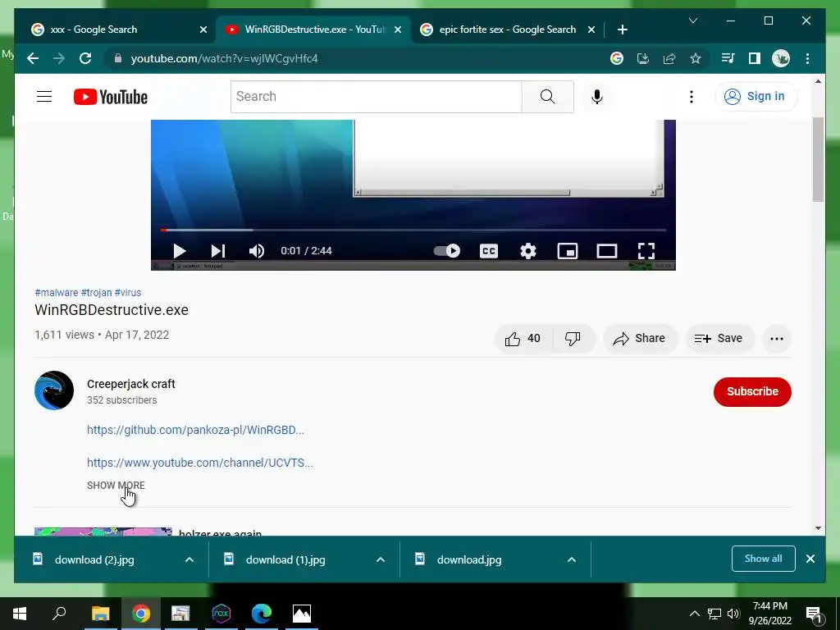This screenshot has width=840, height=630.
Task: Like the video with thumbs up
Action: 523,339
